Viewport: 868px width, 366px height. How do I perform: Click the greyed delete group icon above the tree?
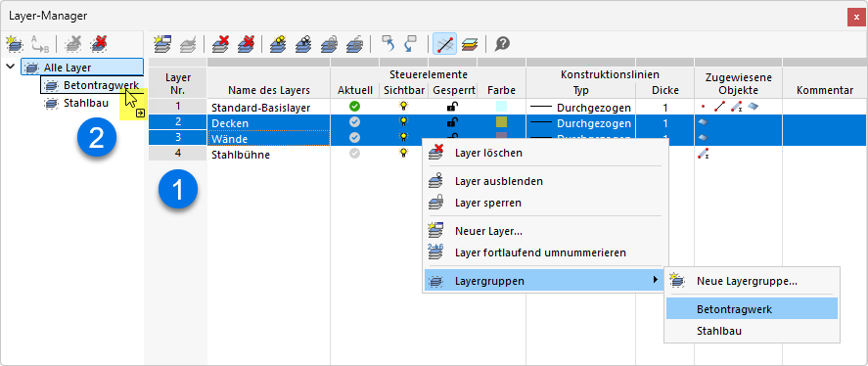point(72,43)
